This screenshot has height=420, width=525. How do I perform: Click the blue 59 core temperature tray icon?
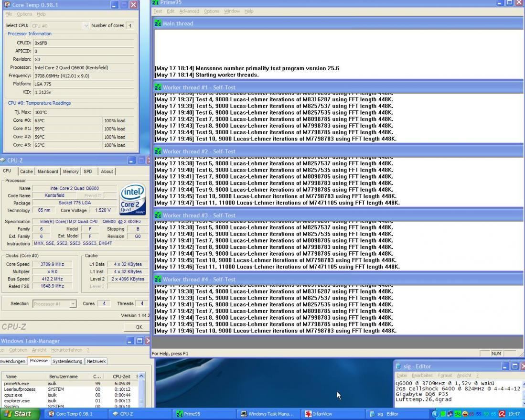479,414
